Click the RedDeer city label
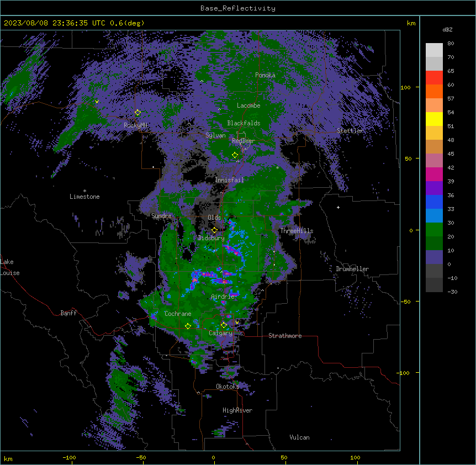Image resolution: width=476 pixels, height=465 pixels. pos(244,141)
